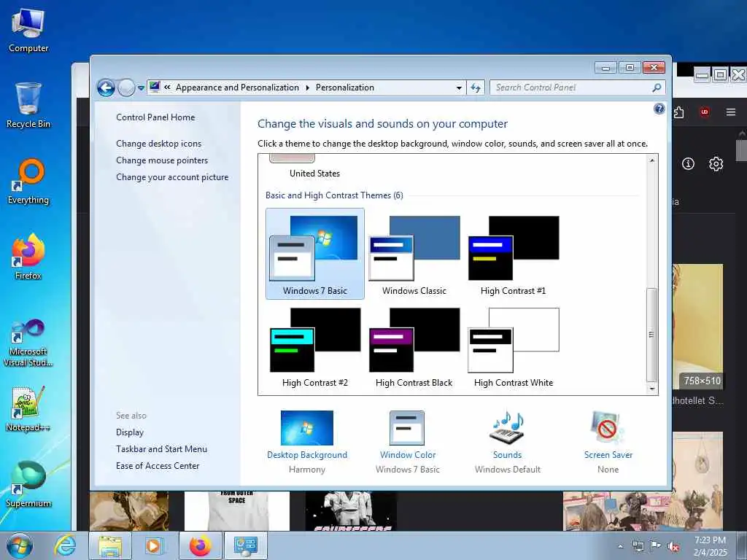This screenshot has width=747, height=560.
Task: Expand the arrow after Appearance and Personalization
Action: (307, 87)
